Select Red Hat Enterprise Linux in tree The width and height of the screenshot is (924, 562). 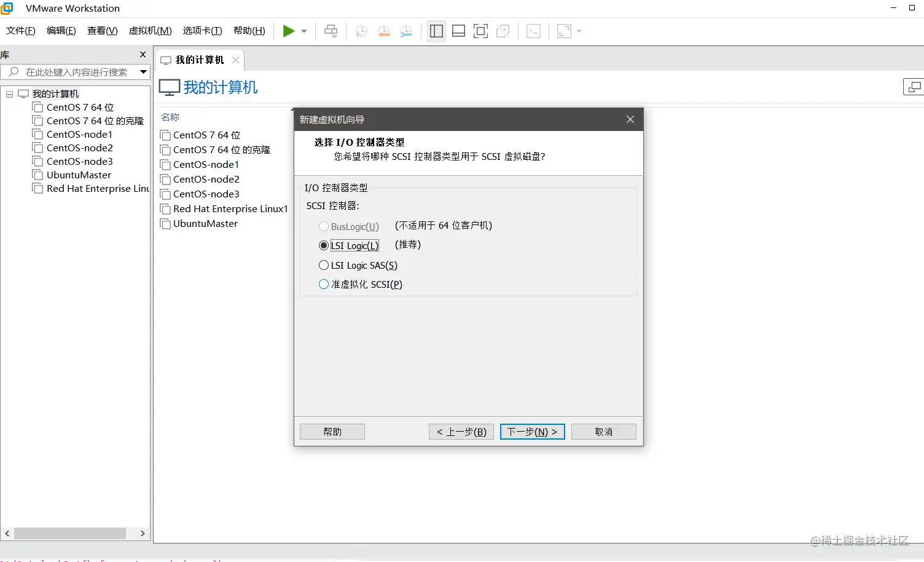pyautogui.click(x=98, y=189)
